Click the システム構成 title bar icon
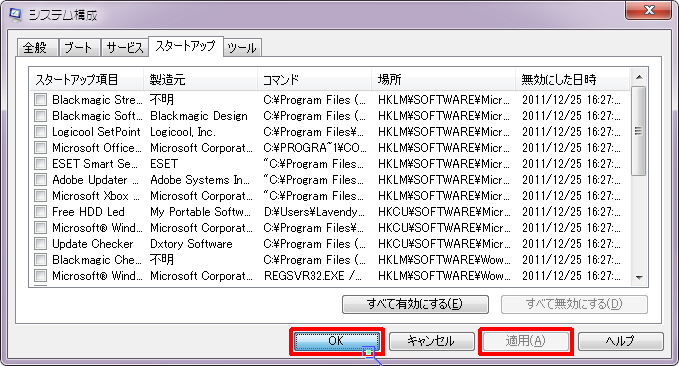Viewport: 679px width, 366px height. (15, 14)
